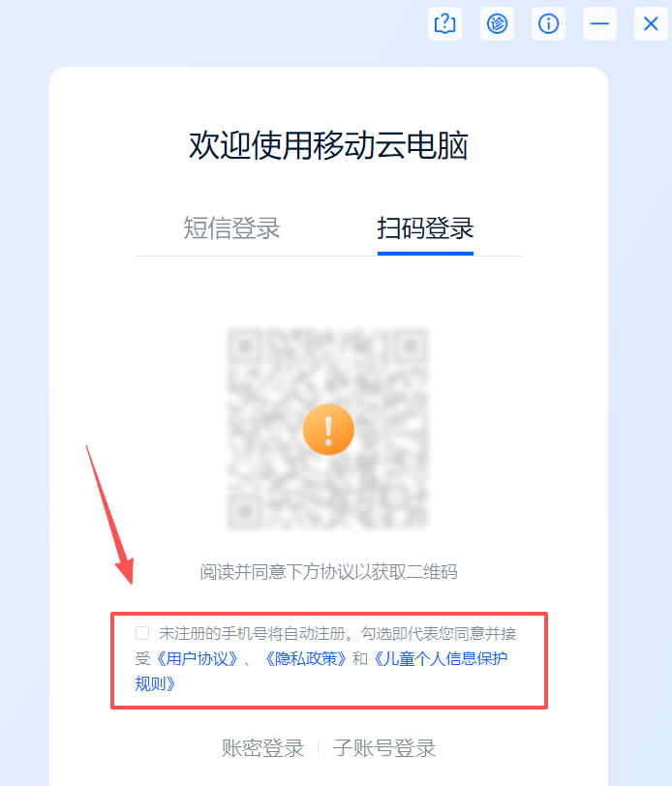
Task: Click the blurred QR code image
Action: [328, 429]
